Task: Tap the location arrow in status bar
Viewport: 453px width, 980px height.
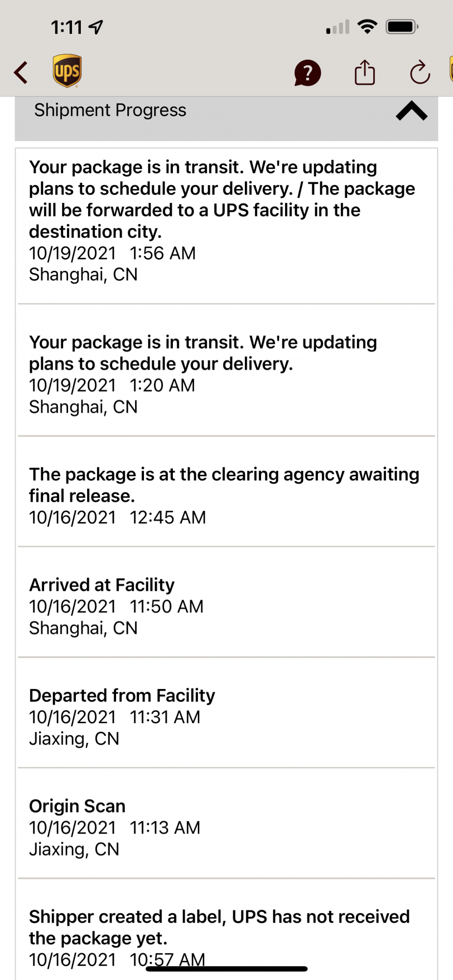Action: coord(96,27)
